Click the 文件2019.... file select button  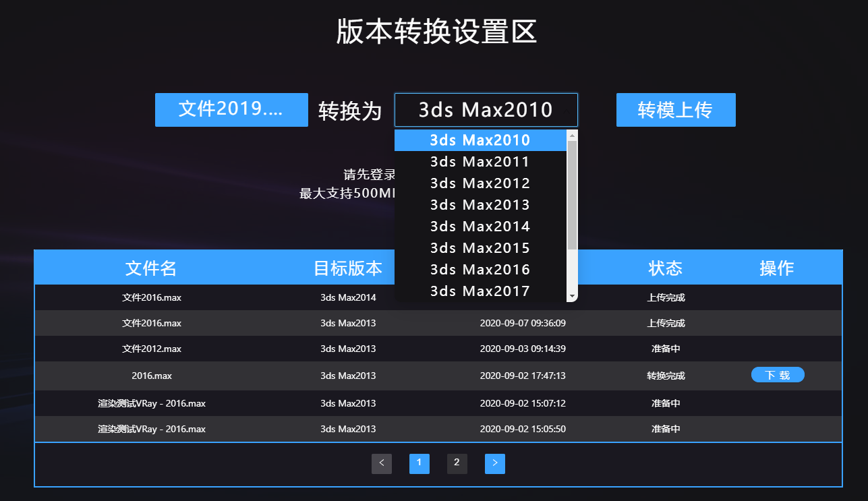(x=231, y=110)
